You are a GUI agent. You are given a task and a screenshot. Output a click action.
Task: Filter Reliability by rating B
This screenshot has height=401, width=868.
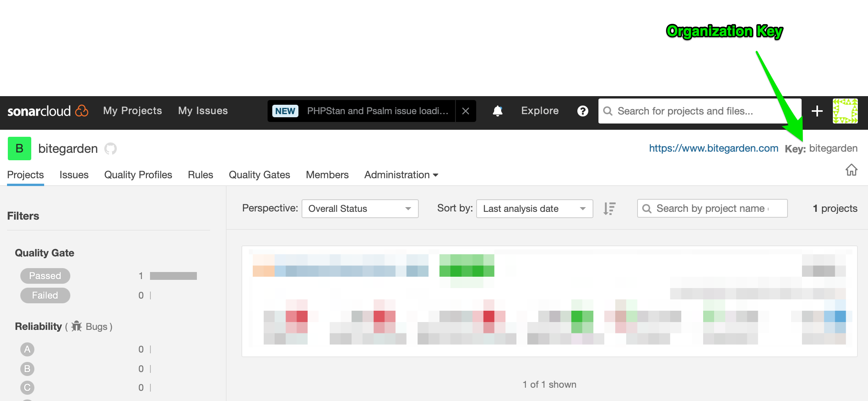pos(27,369)
